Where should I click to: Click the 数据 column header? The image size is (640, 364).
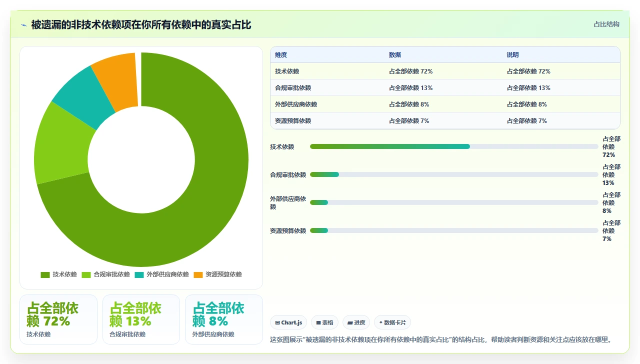(x=395, y=55)
